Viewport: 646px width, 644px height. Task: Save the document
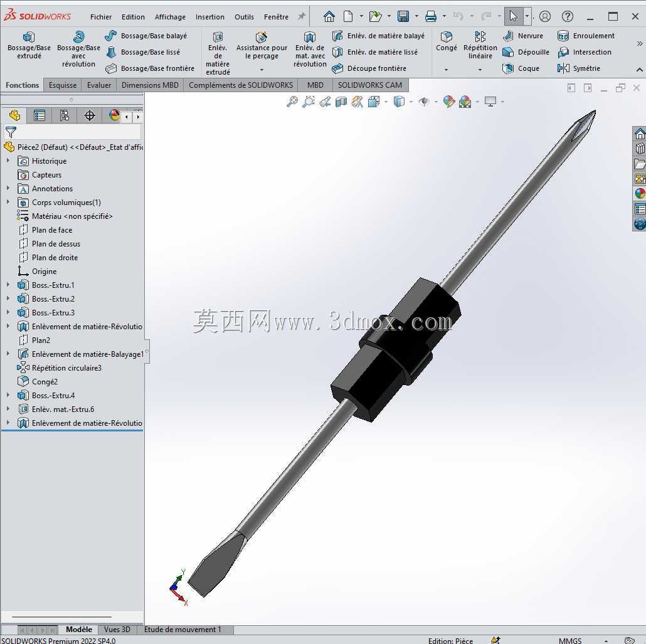[x=403, y=16]
